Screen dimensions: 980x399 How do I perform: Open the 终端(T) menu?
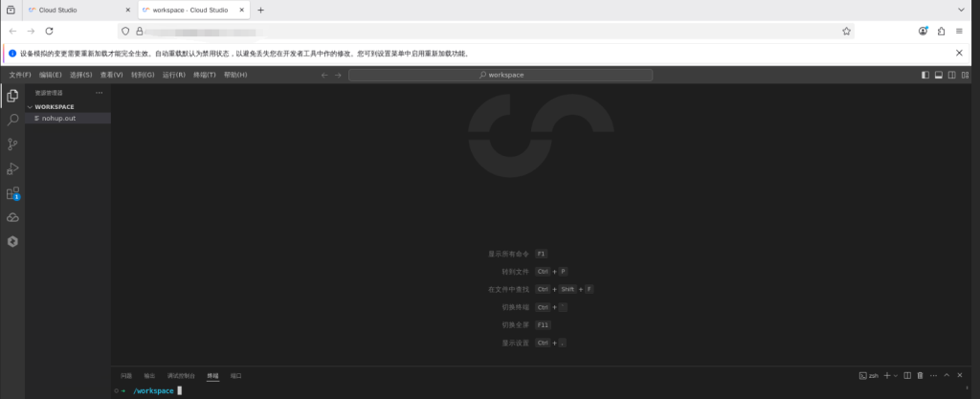(x=205, y=75)
